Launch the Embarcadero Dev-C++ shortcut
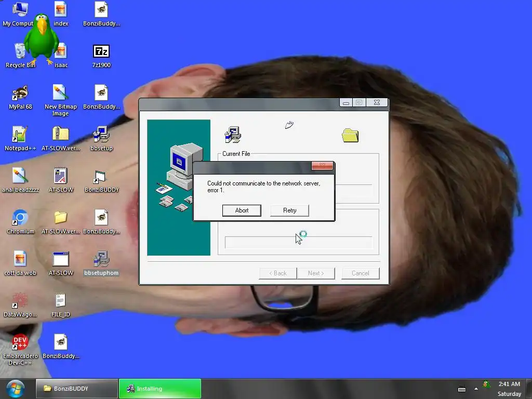The image size is (532, 399). tap(20, 350)
